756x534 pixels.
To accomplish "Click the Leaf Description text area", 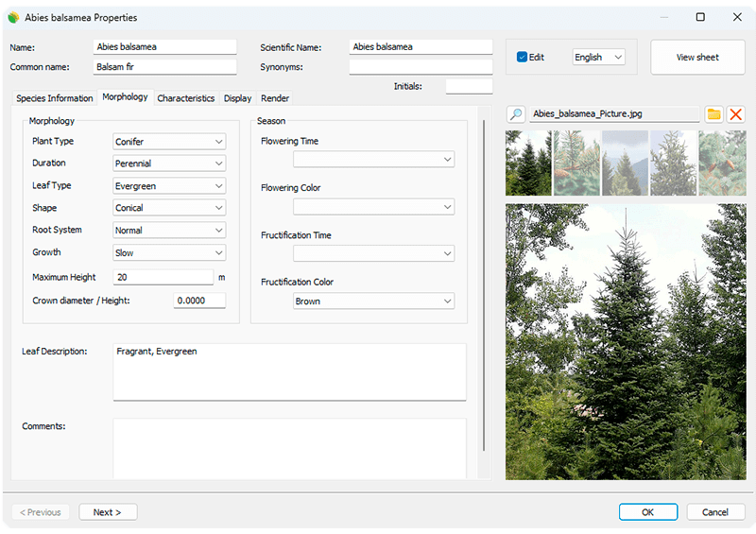I will pos(289,372).
